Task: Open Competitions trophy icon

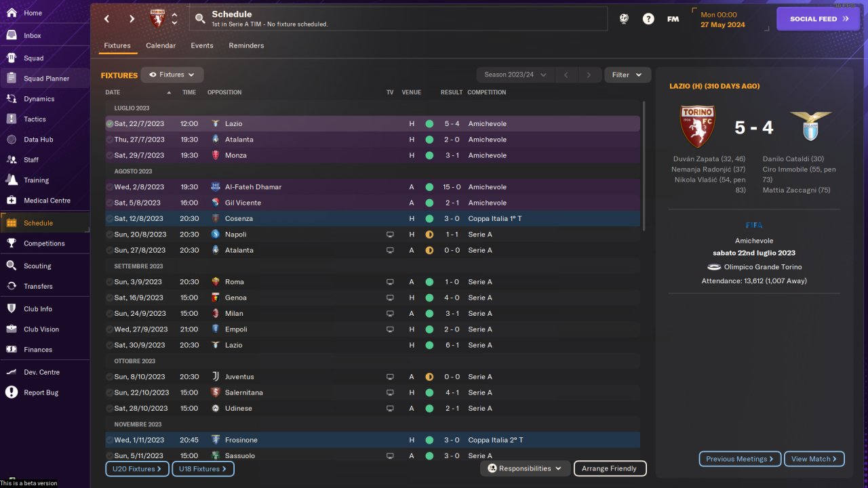Action: click(x=12, y=243)
